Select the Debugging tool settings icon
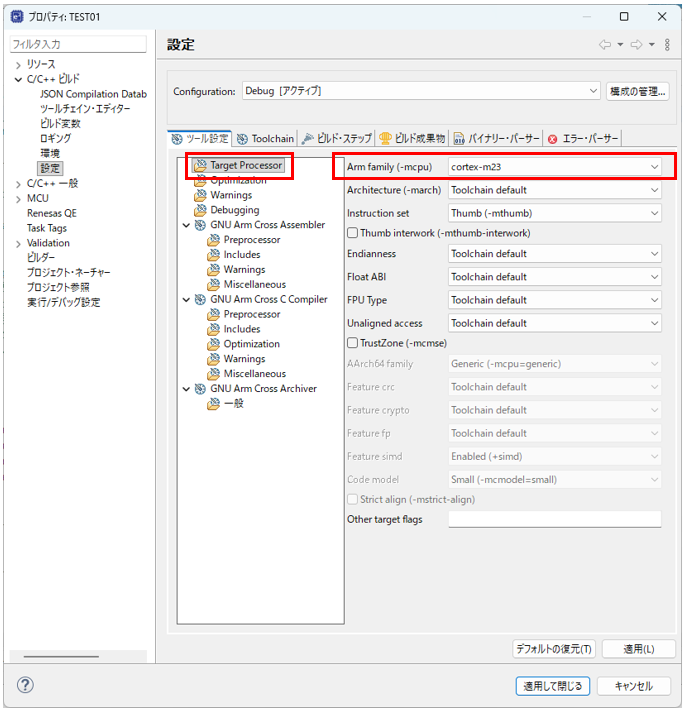Viewport: 685px width, 710px height. [200, 210]
